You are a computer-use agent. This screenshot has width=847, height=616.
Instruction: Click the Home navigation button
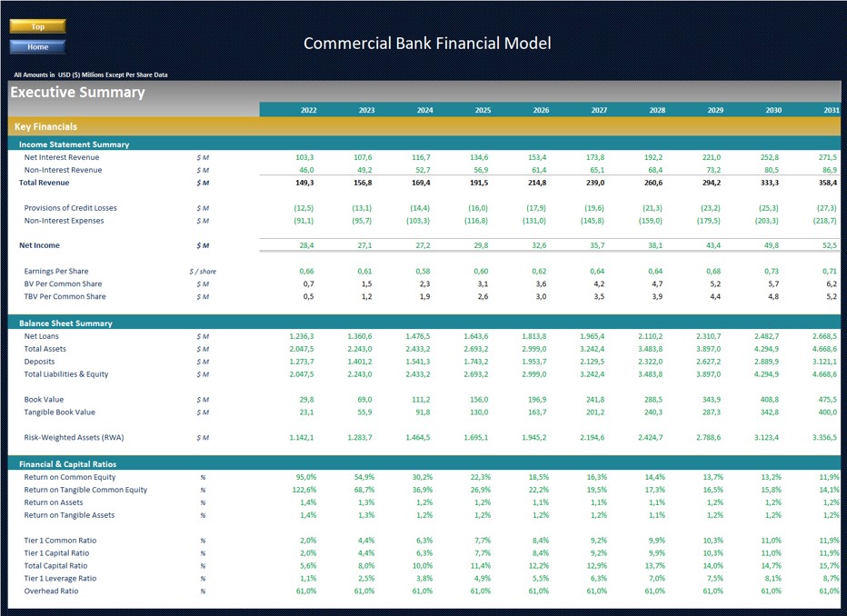(37, 46)
